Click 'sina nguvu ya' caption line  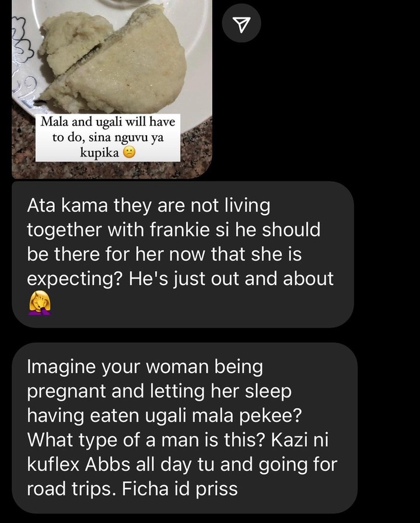108,138
